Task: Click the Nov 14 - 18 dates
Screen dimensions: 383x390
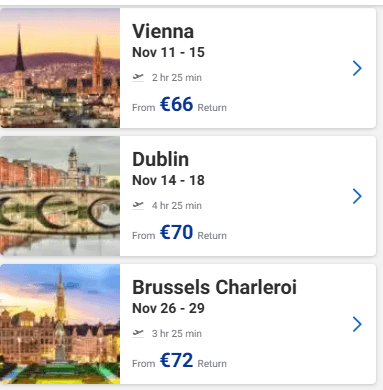Action: 168,180
